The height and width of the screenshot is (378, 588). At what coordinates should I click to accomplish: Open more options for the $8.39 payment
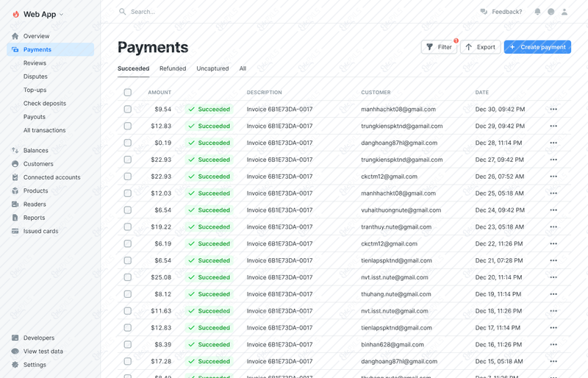pos(553,345)
